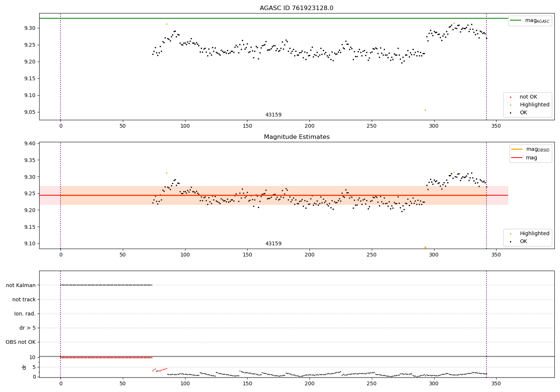Click the 5 tick on the dr axis

[34, 367]
